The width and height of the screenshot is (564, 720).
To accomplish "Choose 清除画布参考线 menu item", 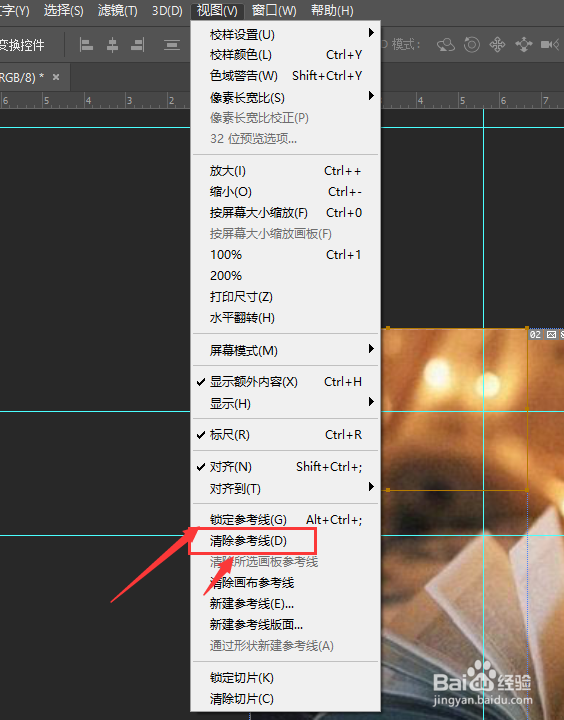I will [x=285, y=583].
